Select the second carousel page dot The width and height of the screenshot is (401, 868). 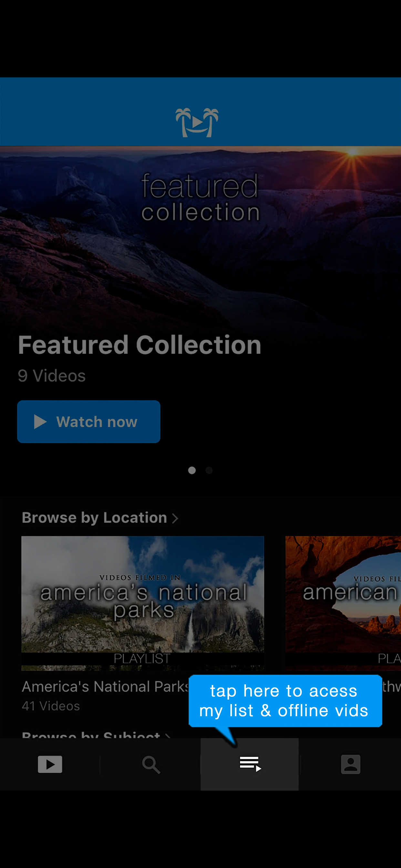tap(209, 470)
